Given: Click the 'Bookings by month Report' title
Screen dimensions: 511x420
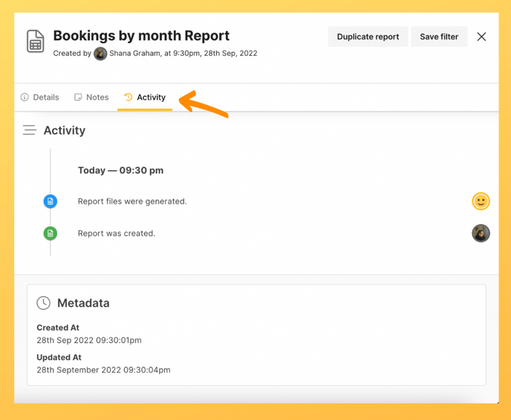Looking at the screenshot, I should click(x=141, y=36).
